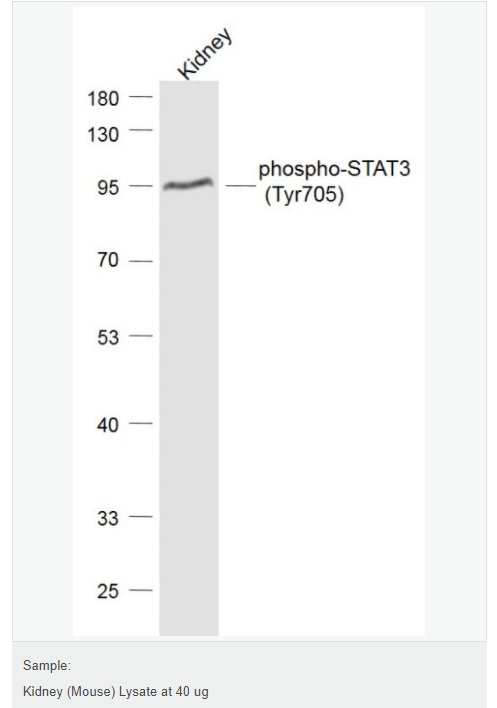
Task: Click the Sample: caption heading
Action: (47, 666)
